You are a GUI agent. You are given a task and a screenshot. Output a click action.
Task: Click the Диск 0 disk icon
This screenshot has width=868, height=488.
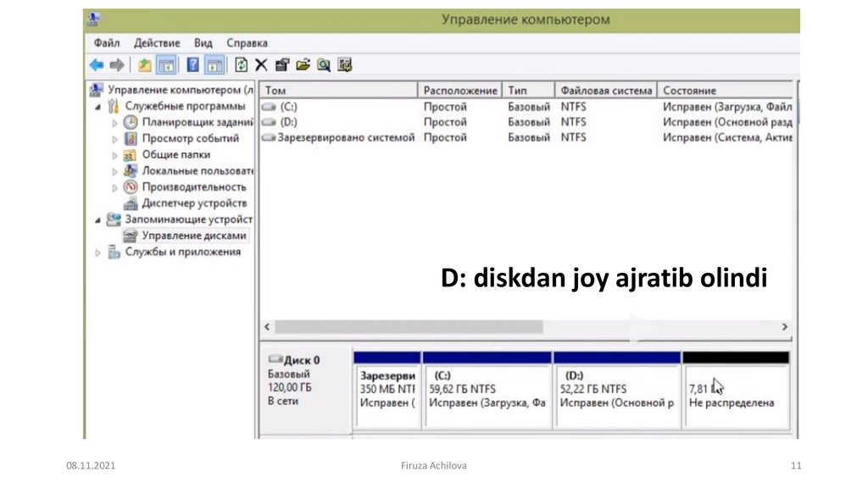click(x=275, y=359)
